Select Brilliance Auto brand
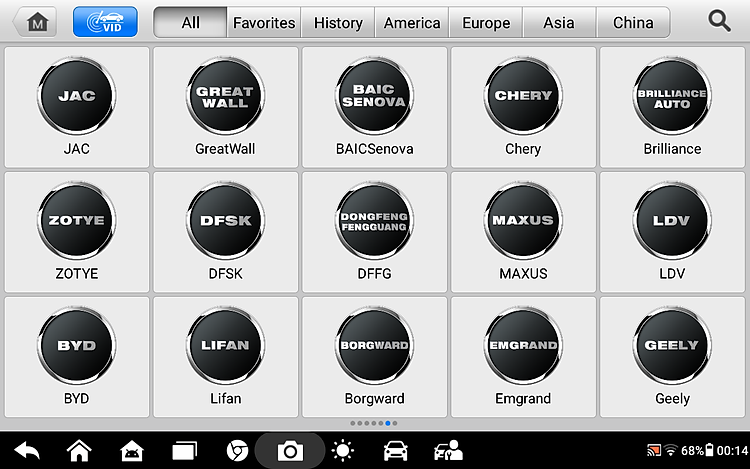750x469 pixels. (x=672, y=107)
